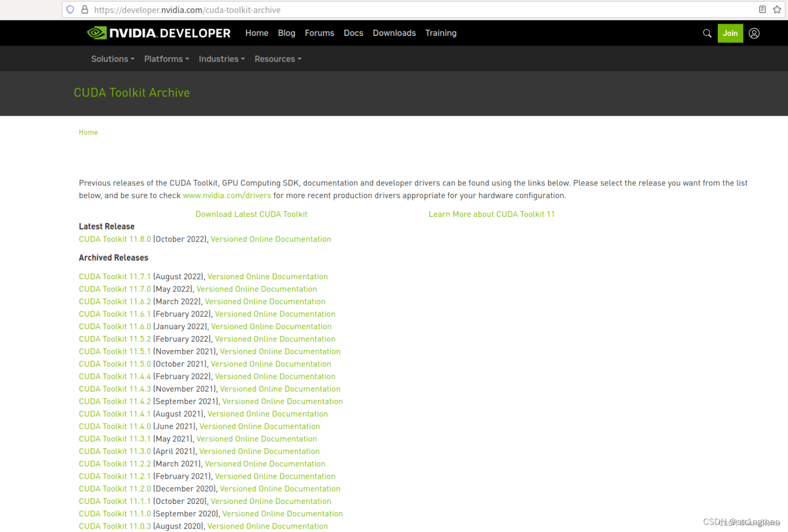Open Versioned Online Documentation for 11.3.1
This screenshot has width=788, height=532.
257,439
